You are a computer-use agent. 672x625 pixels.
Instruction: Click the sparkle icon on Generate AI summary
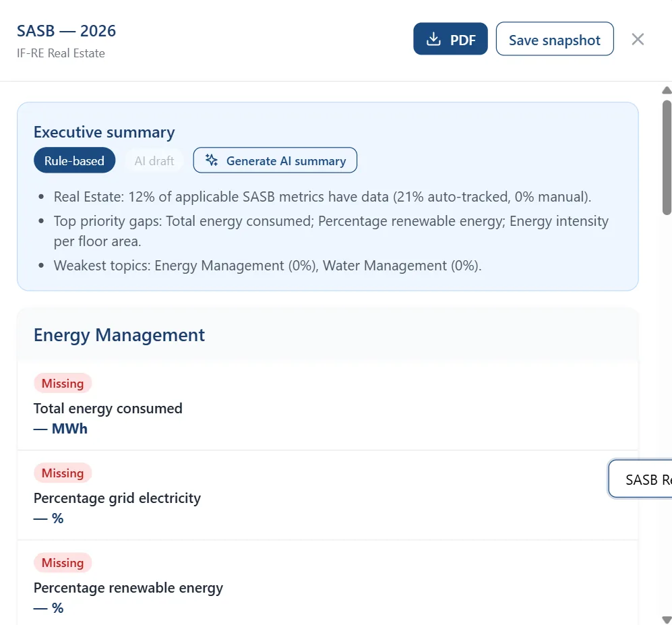click(x=212, y=160)
